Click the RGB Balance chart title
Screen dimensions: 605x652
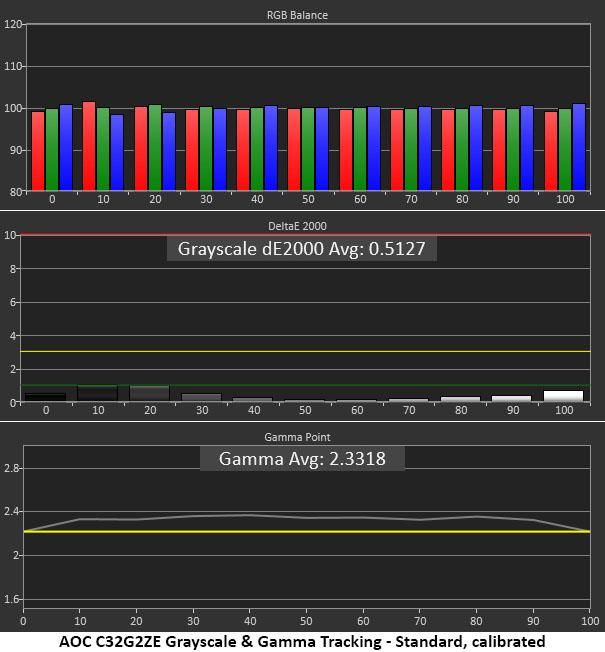click(x=297, y=15)
